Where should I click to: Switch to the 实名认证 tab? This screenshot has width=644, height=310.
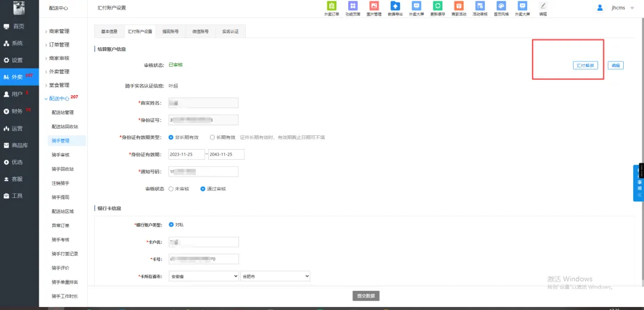tap(230, 31)
